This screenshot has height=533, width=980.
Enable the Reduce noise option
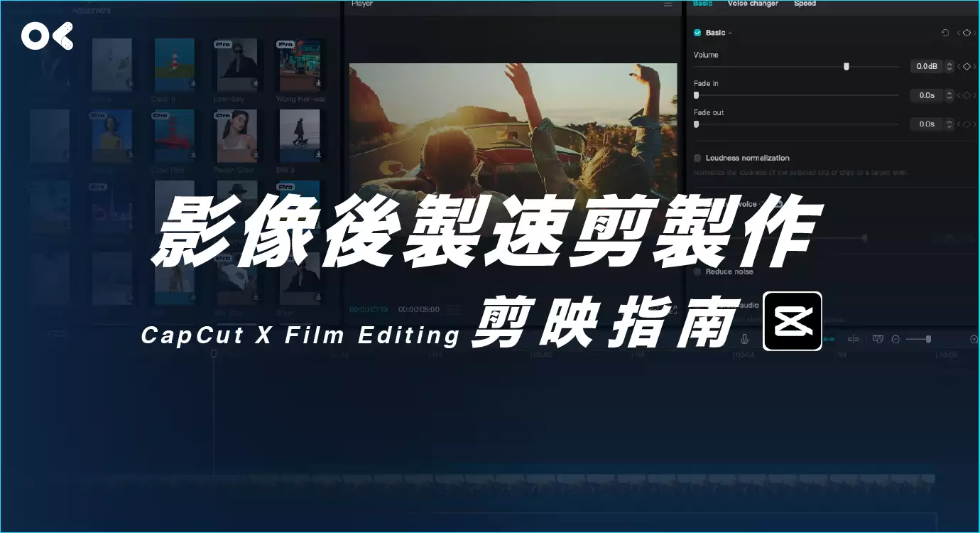(697, 271)
